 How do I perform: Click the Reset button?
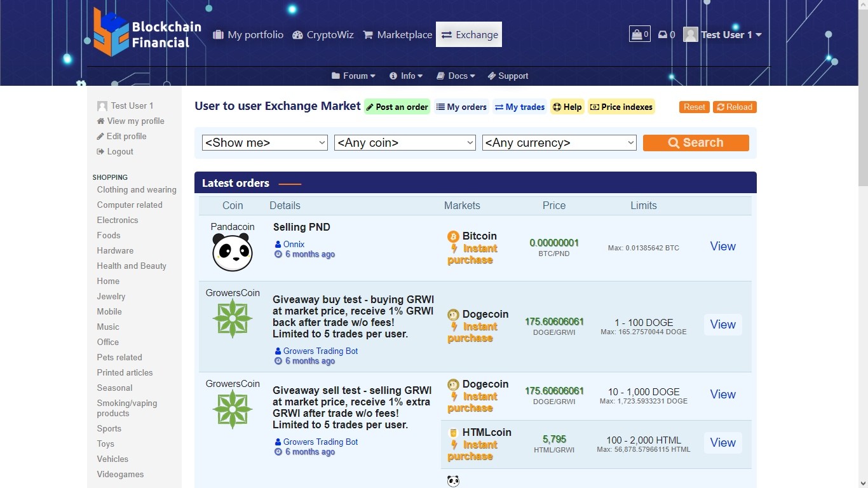tap(694, 107)
